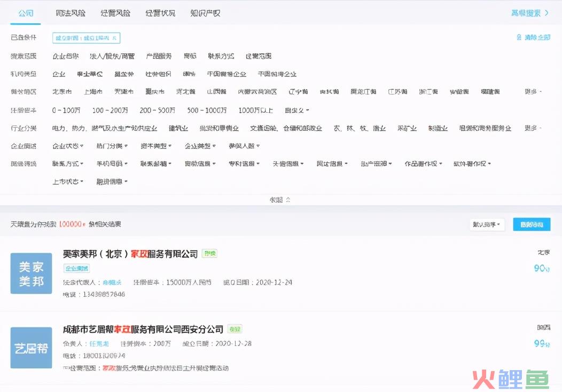
Task: Open the 联系邮箱 filter dropdown
Action: tap(156, 164)
